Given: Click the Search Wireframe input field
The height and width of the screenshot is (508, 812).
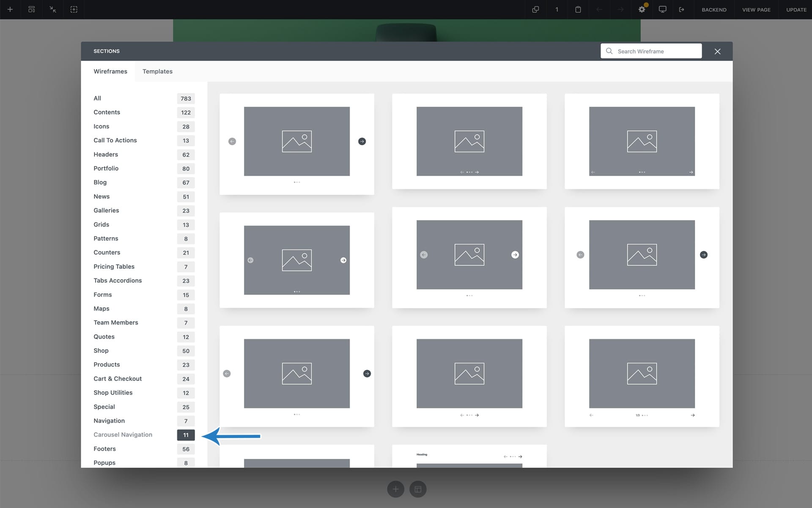Looking at the screenshot, I should 656,51.
